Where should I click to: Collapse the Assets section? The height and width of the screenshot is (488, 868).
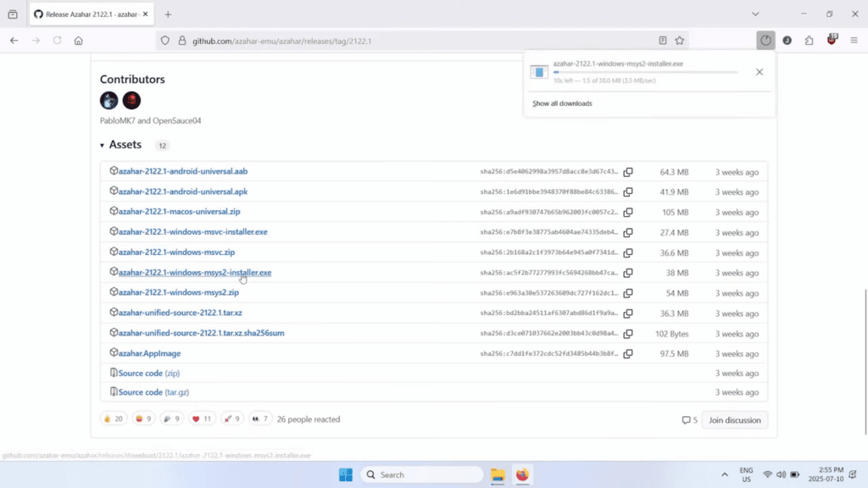click(120, 145)
